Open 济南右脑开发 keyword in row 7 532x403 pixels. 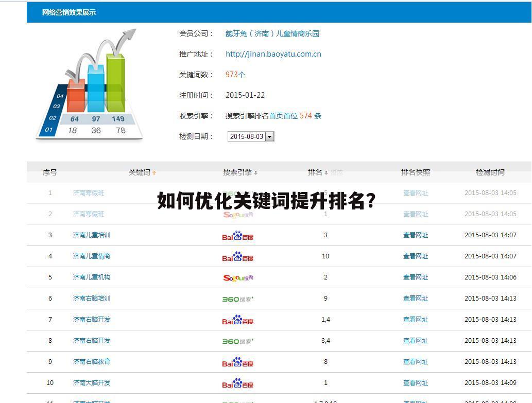(x=92, y=319)
